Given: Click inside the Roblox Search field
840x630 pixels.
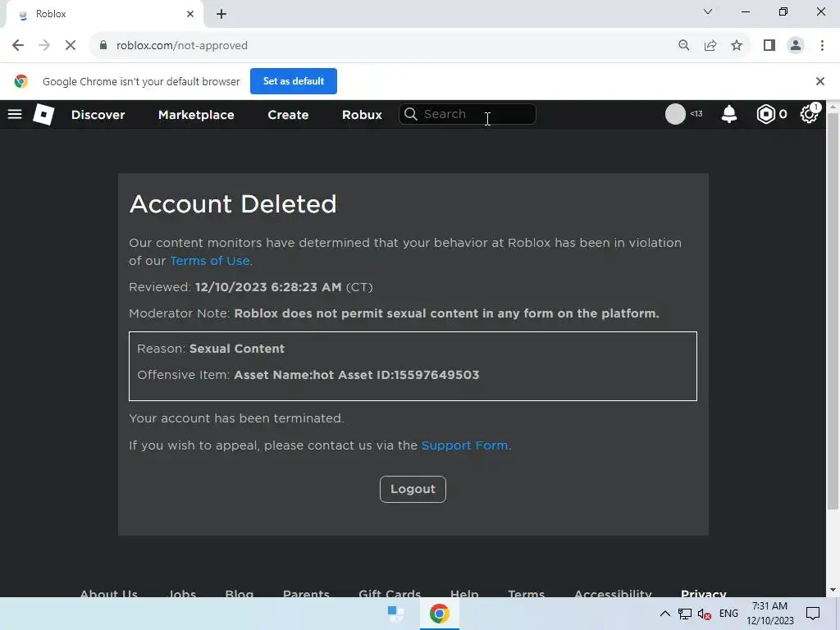Looking at the screenshot, I should pyautogui.click(x=467, y=114).
